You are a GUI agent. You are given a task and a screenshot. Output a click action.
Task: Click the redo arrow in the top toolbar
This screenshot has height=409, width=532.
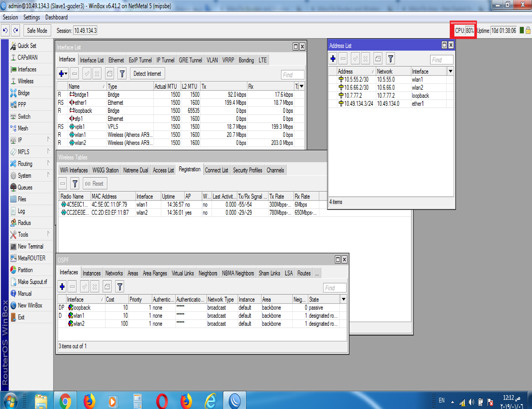pyautogui.click(x=15, y=30)
